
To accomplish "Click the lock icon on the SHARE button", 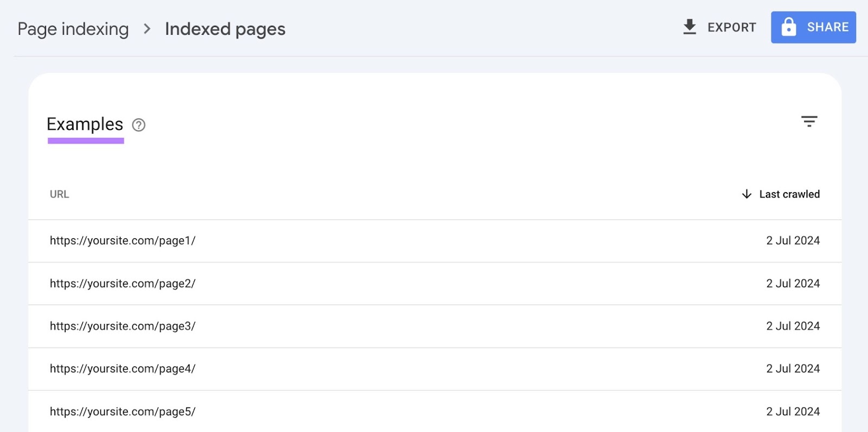I will click(790, 27).
